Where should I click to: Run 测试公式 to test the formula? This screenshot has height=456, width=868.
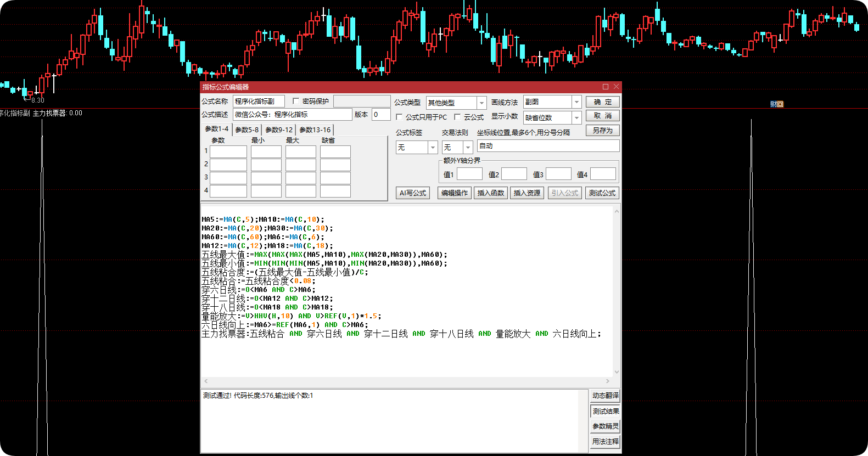pyautogui.click(x=602, y=193)
